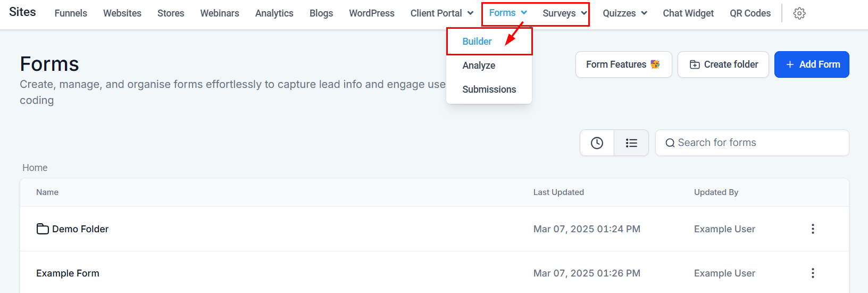Viewport: 868px width, 293px height.
Task: Expand the Surveys dropdown
Action: tap(564, 13)
